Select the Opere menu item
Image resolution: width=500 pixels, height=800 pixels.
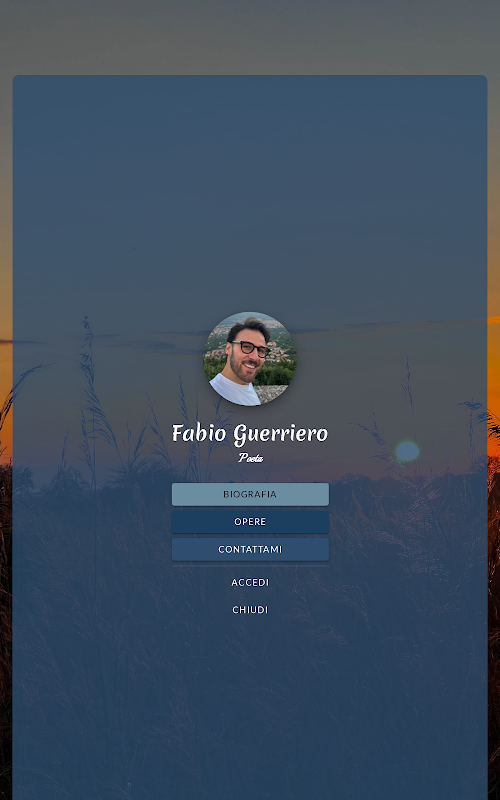pyautogui.click(x=250, y=522)
